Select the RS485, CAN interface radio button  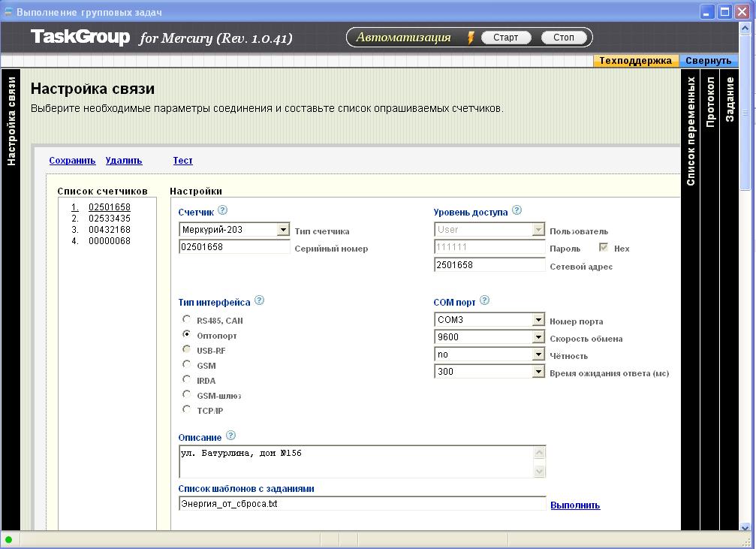coord(187,319)
